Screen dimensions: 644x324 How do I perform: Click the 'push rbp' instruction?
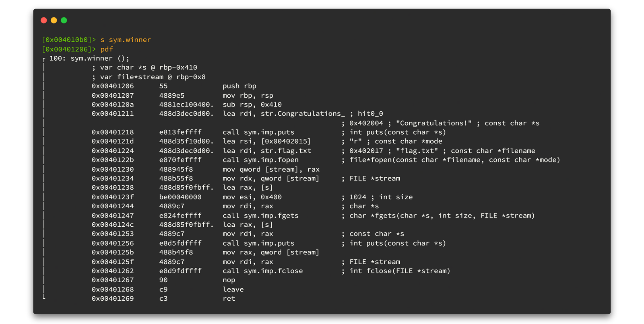pyautogui.click(x=239, y=86)
